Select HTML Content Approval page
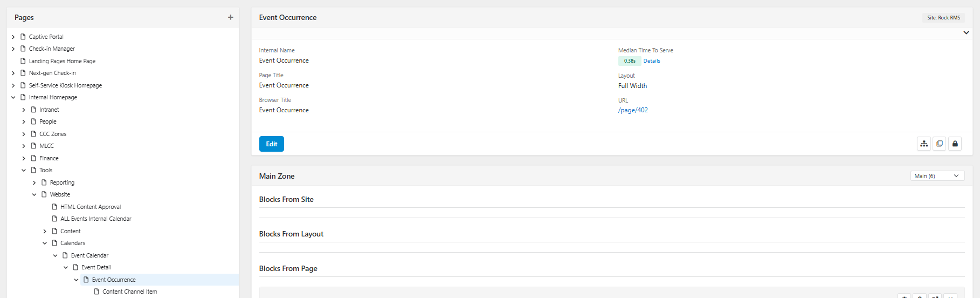The height and width of the screenshot is (298, 980). click(91, 207)
